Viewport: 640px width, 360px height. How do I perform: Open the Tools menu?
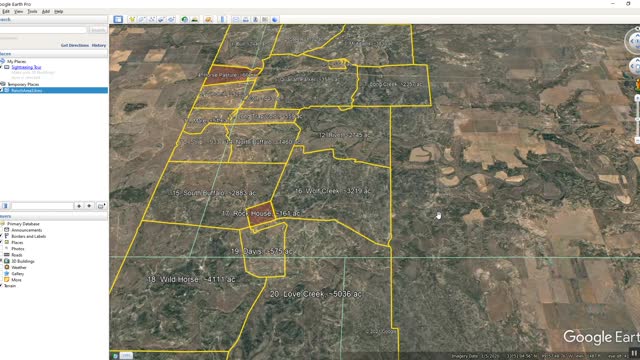click(32, 11)
